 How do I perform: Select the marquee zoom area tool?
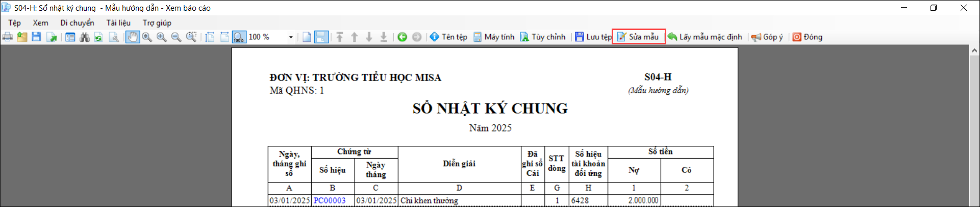(191, 37)
